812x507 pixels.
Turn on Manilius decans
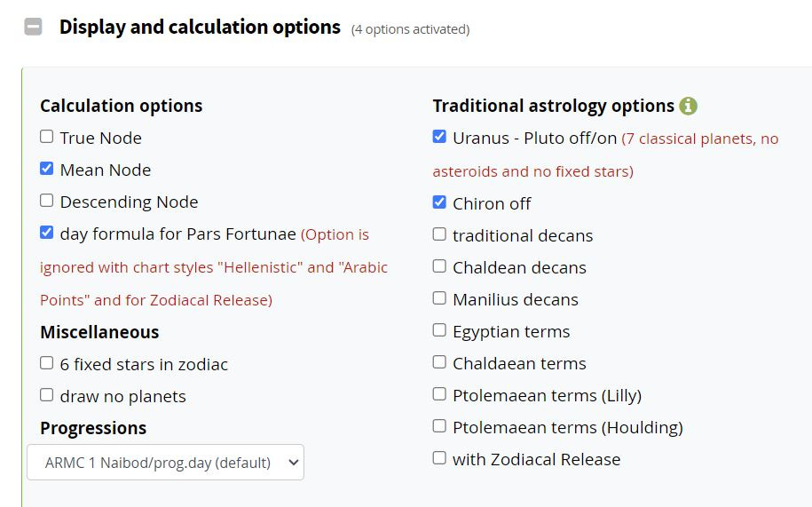pyautogui.click(x=439, y=298)
